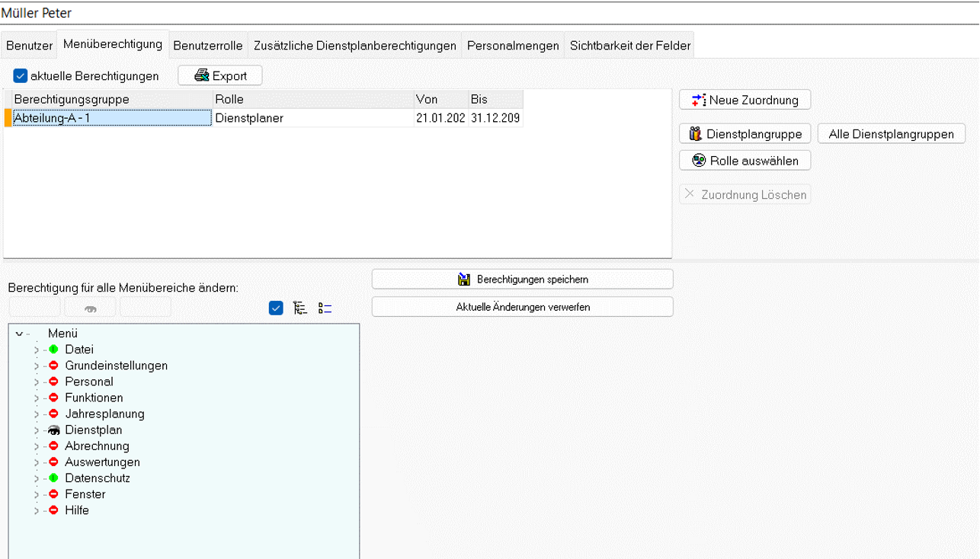The image size is (980, 559).
Task: Select the Jahresplanung label in the tree
Action: pos(104,414)
